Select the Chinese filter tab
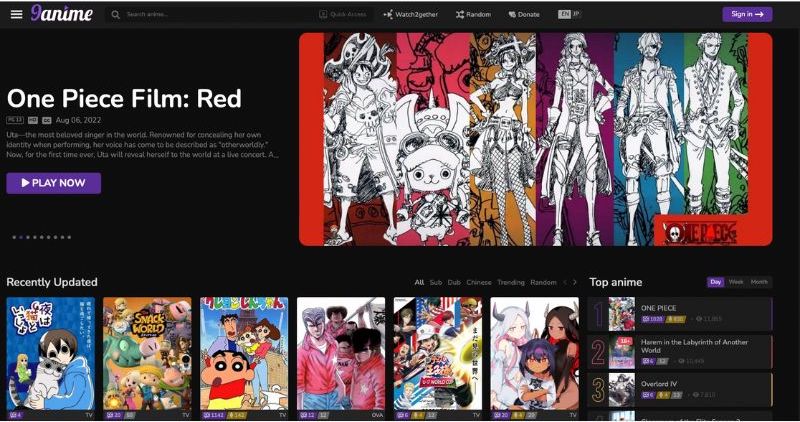 click(479, 282)
